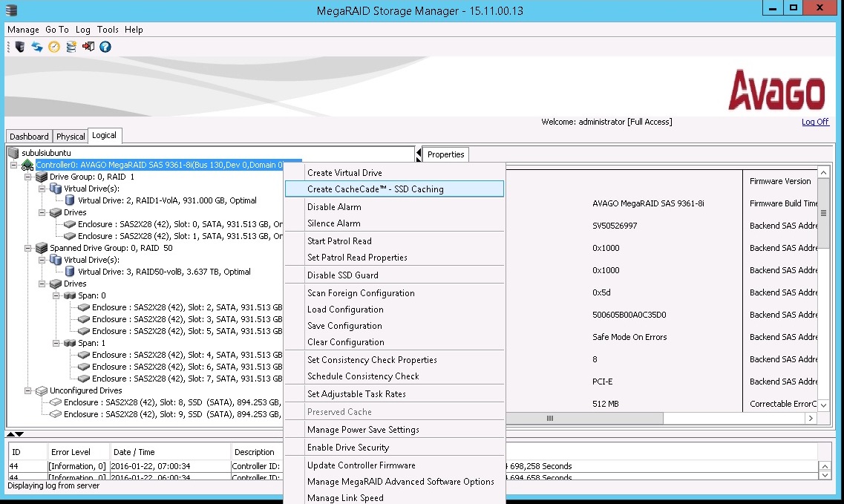844x504 pixels.
Task: Select Virtual Drive: 3, RAID50-volB item
Action: point(163,272)
